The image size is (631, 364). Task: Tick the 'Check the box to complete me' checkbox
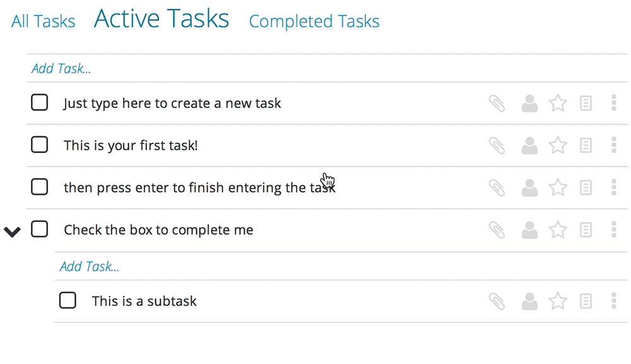point(39,229)
